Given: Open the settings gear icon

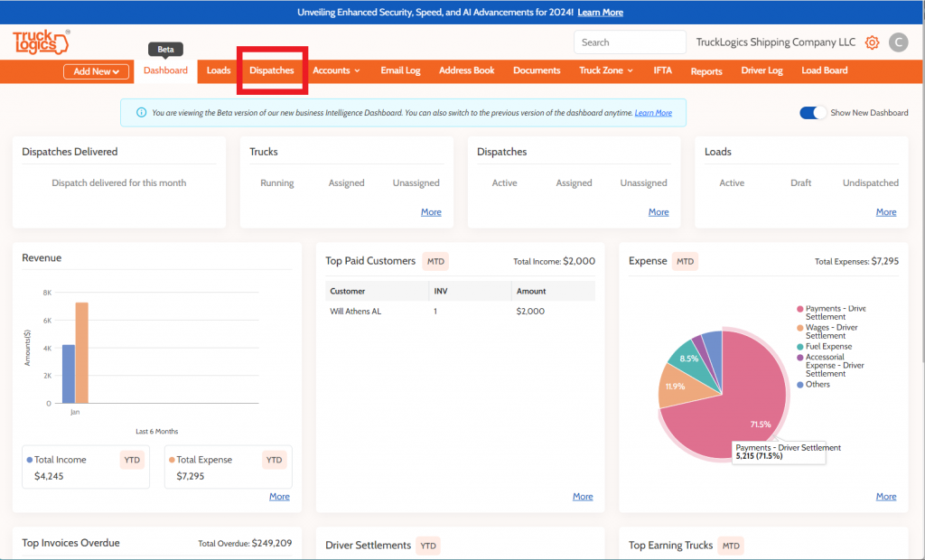Looking at the screenshot, I should pyautogui.click(x=872, y=42).
